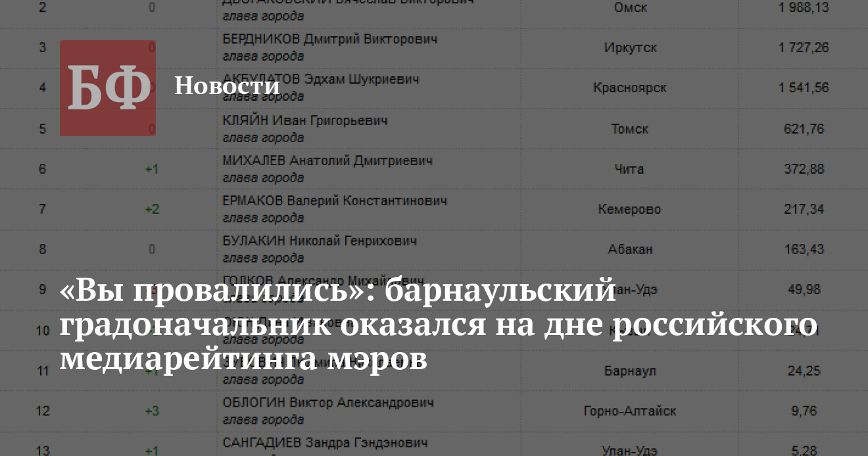
Task: Select the БЕРДНИКОВ Дмитрий Викторович row name
Action: click(329, 39)
